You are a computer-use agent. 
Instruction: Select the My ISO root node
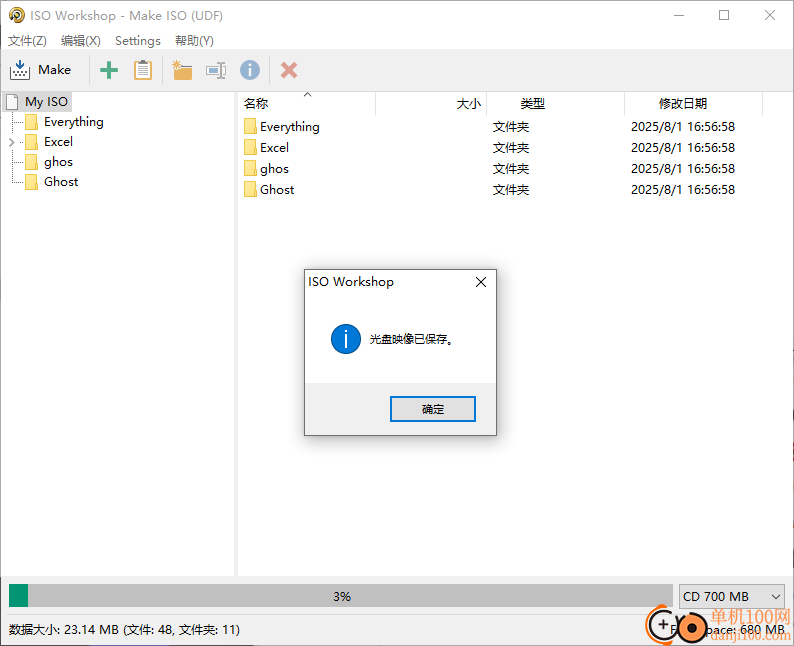46,102
